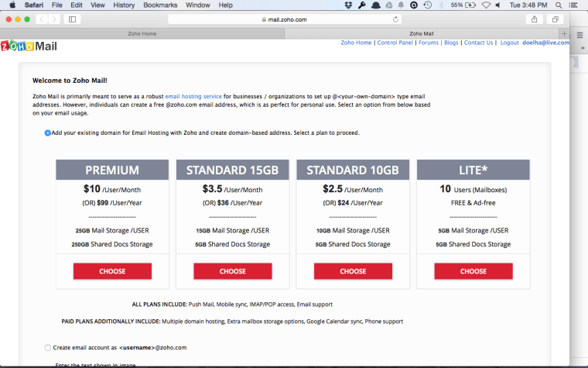Open the View menu
The image size is (588, 368).
click(x=97, y=5)
